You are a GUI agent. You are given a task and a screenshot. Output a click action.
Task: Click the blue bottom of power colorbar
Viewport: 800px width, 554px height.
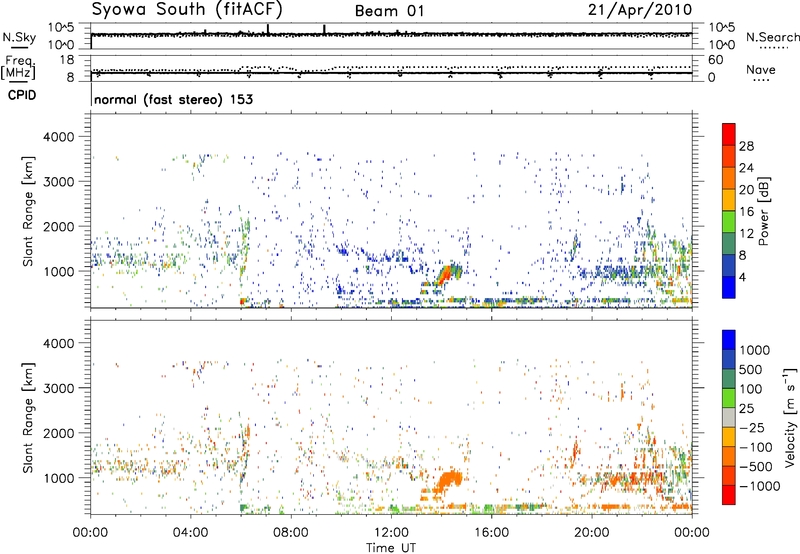[x=729, y=287]
